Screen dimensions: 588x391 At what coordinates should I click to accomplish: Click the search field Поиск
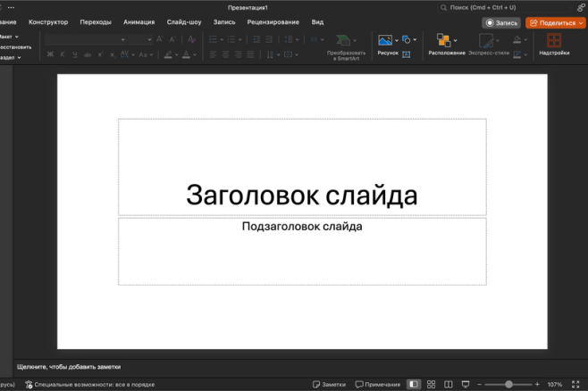pos(504,7)
